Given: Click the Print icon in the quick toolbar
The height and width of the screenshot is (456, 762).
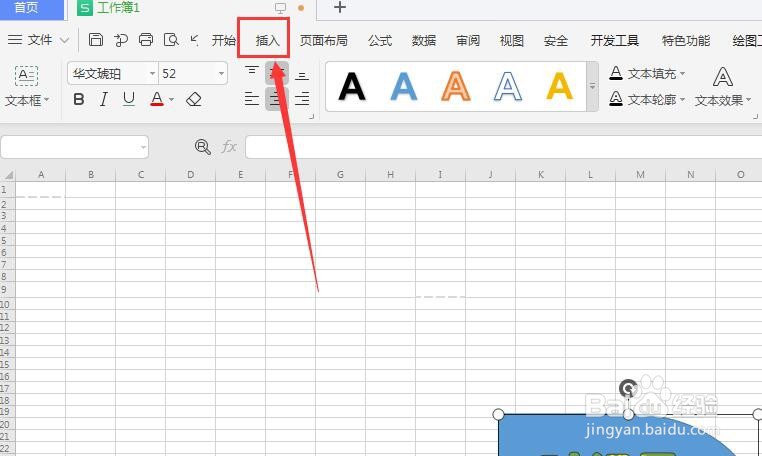Looking at the screenshot, I should pyautogui.click(x=146, y=39).
